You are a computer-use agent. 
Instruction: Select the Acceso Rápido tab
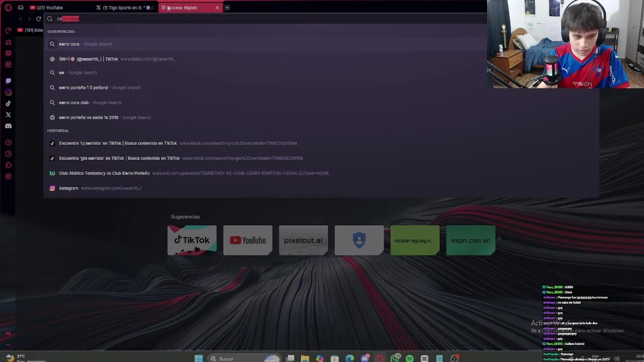[x=190, y=8]
